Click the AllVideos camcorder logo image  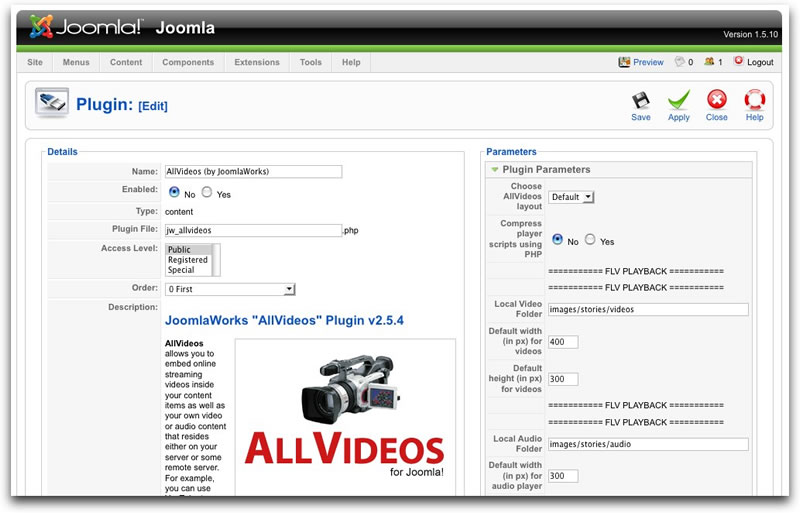[x=345, y=415]
